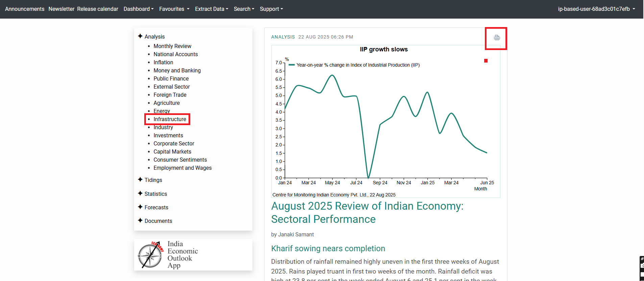Click the Consumer Sentiments link

click(180, 160)
